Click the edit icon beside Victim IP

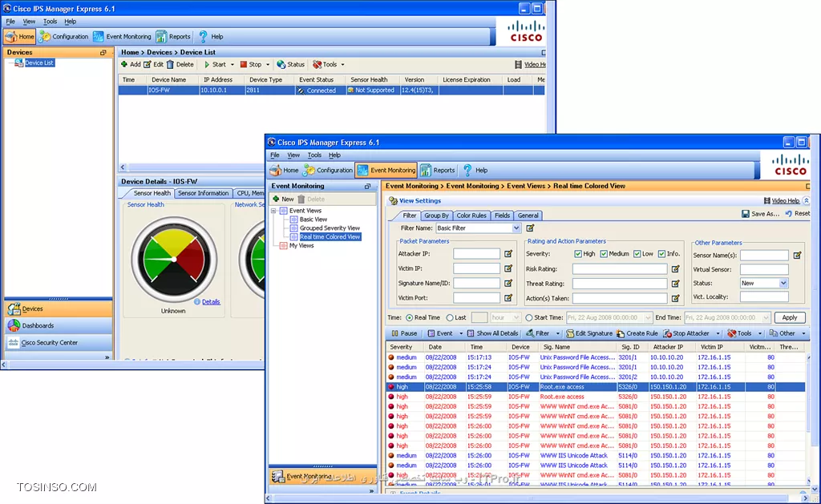point(508,268)
